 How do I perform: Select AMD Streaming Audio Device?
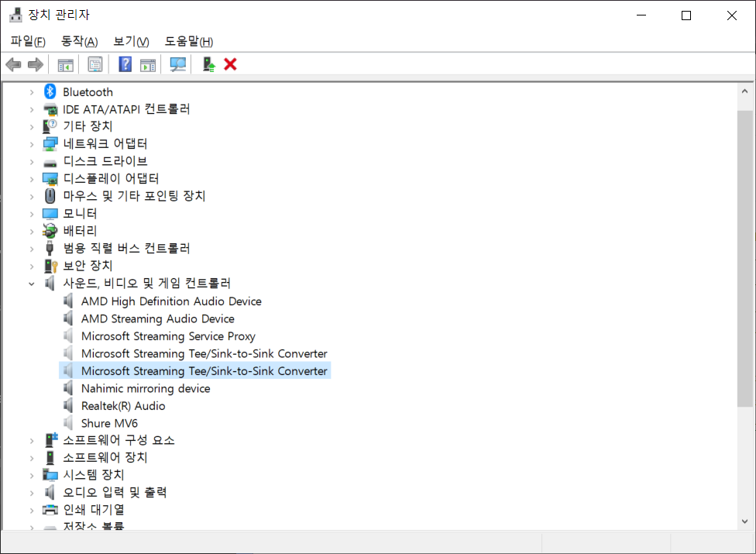[158, 318]
